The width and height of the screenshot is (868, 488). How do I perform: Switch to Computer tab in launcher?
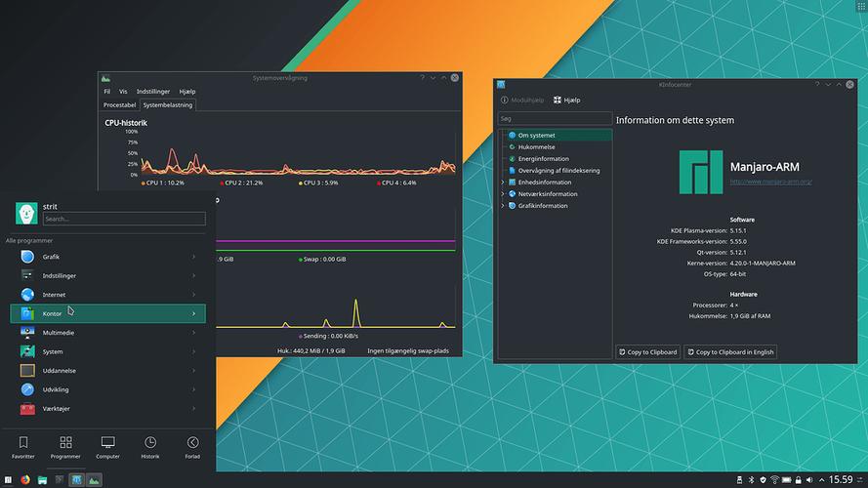click(108, 448)
